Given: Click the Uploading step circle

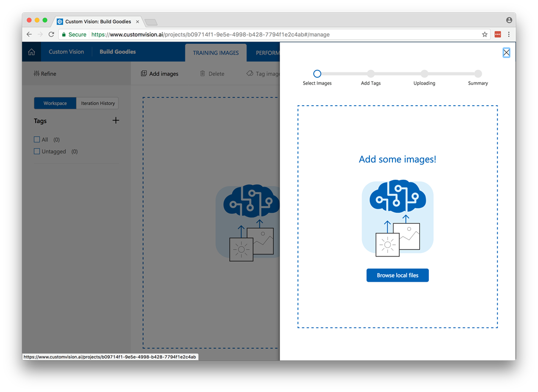Looking at the screenshot, I should [425, 74].
